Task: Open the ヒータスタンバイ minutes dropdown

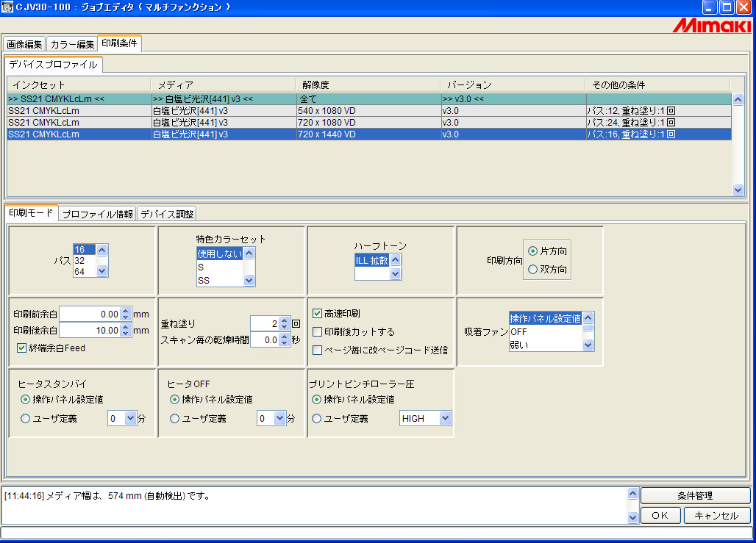Action: click(132, 418)
